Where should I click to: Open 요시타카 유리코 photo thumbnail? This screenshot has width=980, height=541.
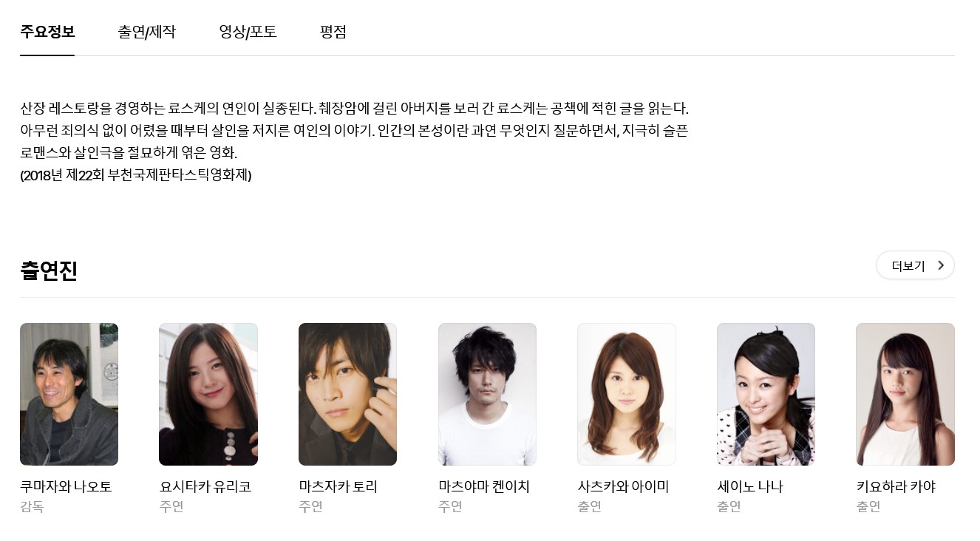(x=208, y=394)
